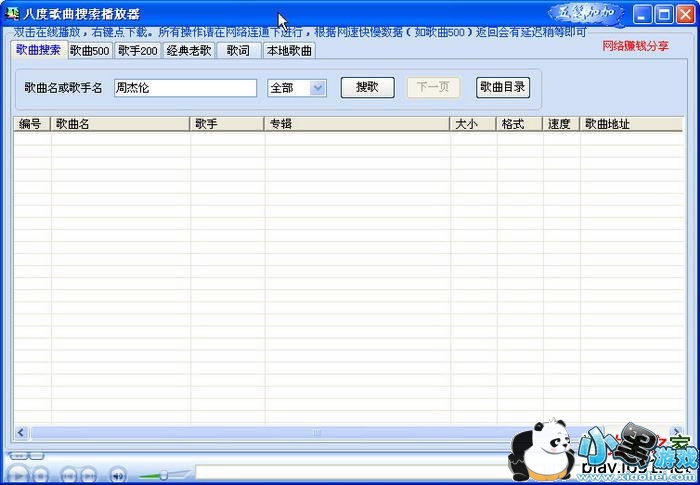Minimize the window
This screenshot has width=700, height=485.
click(x=642, y=14)
